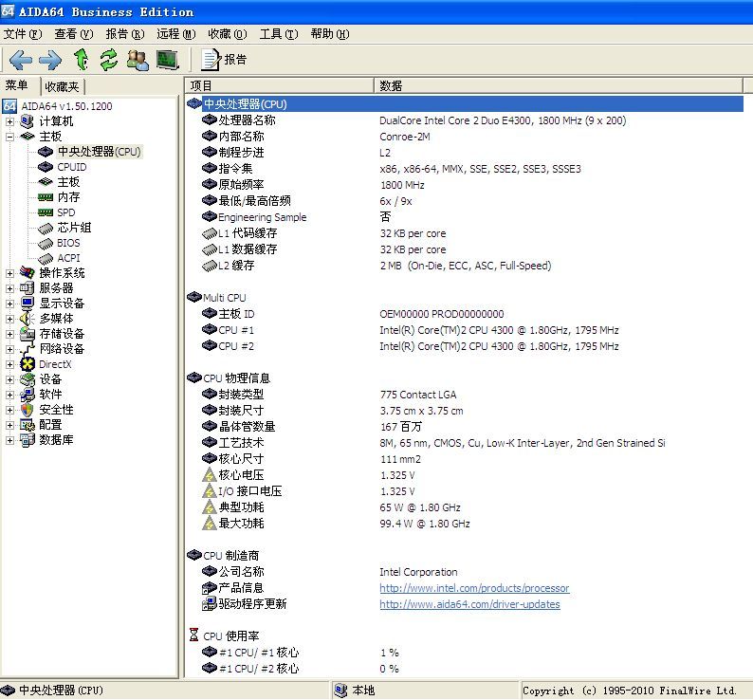The height and width of the screenshot is (700, 753).
Task: Expand the DirectX tree node
Action: click(x=9, y=364)
